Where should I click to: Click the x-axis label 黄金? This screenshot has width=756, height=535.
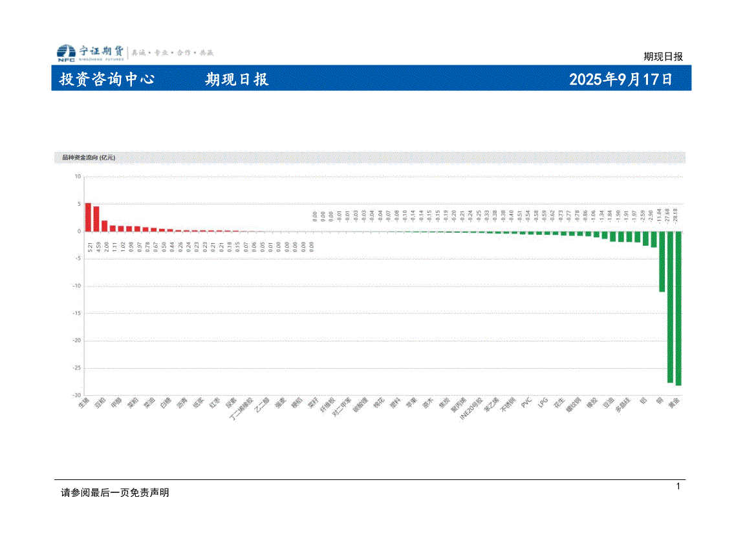click(674, 403)
